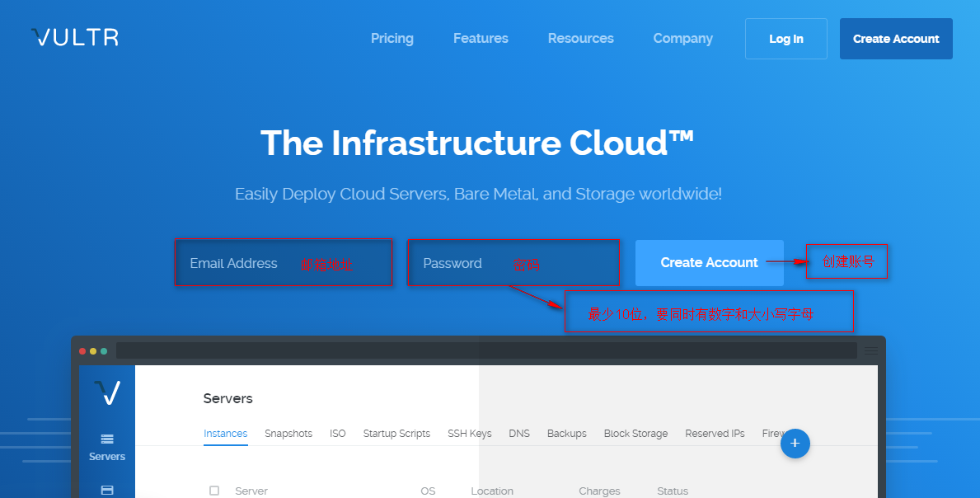Click the red close dot in mock browser
The width and height of the screenshot is (980, 498).
click(x=82, y=351)
